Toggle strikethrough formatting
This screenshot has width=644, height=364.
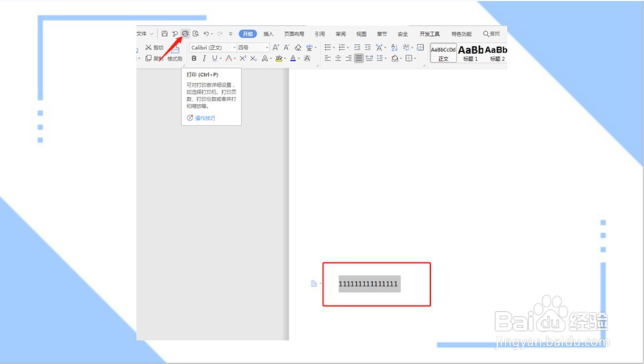point(229,59)
